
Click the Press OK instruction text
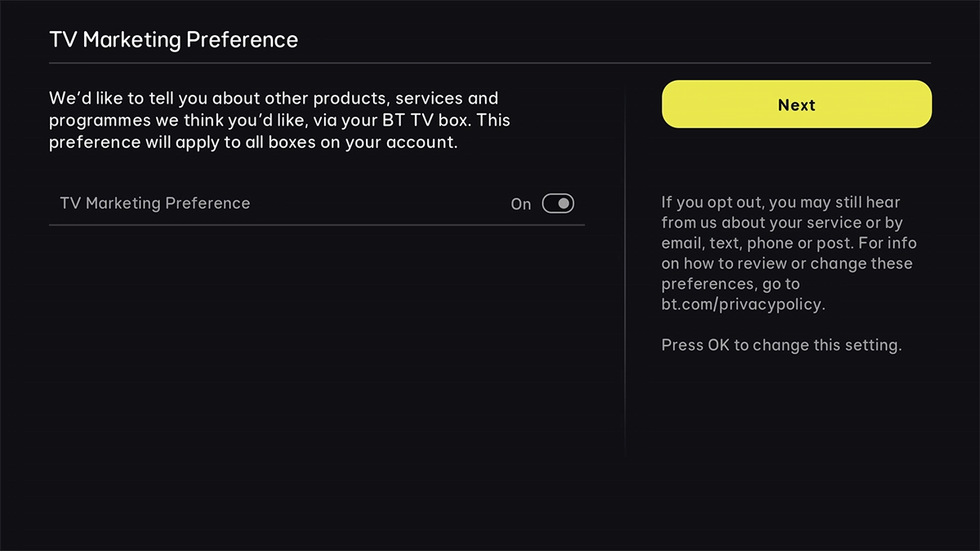(781, 344)
